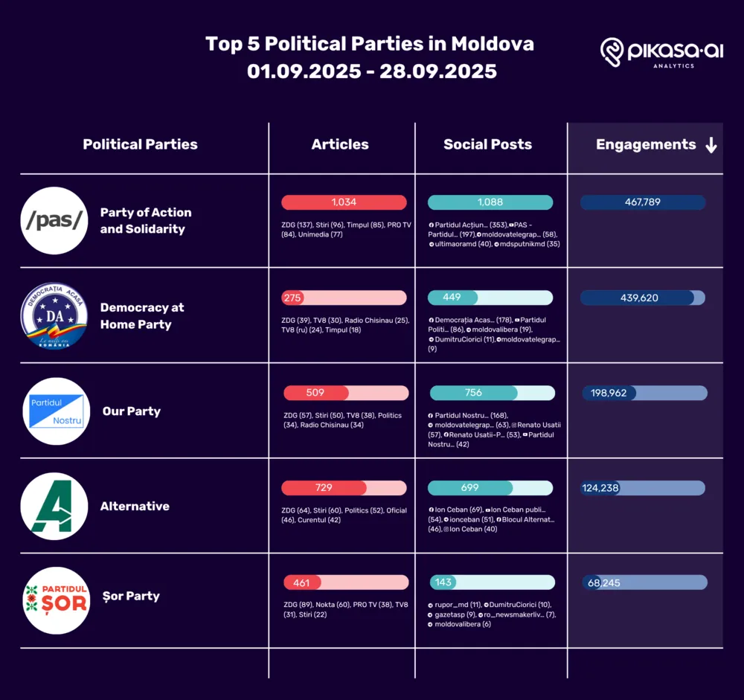Screen dimensions: 744x700
Task: Click the PAS party logo
Action: [x=54, y=220]
